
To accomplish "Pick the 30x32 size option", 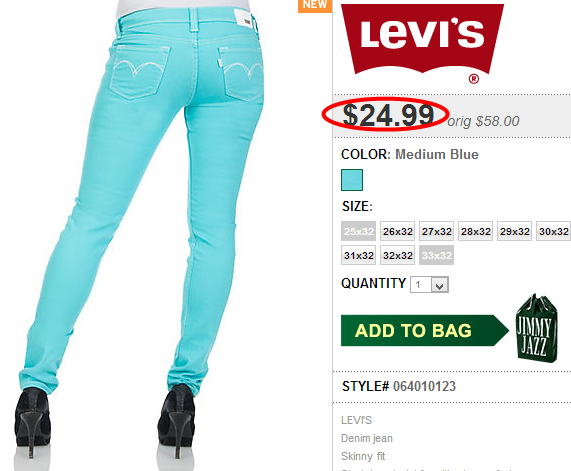I will point(554,231).
